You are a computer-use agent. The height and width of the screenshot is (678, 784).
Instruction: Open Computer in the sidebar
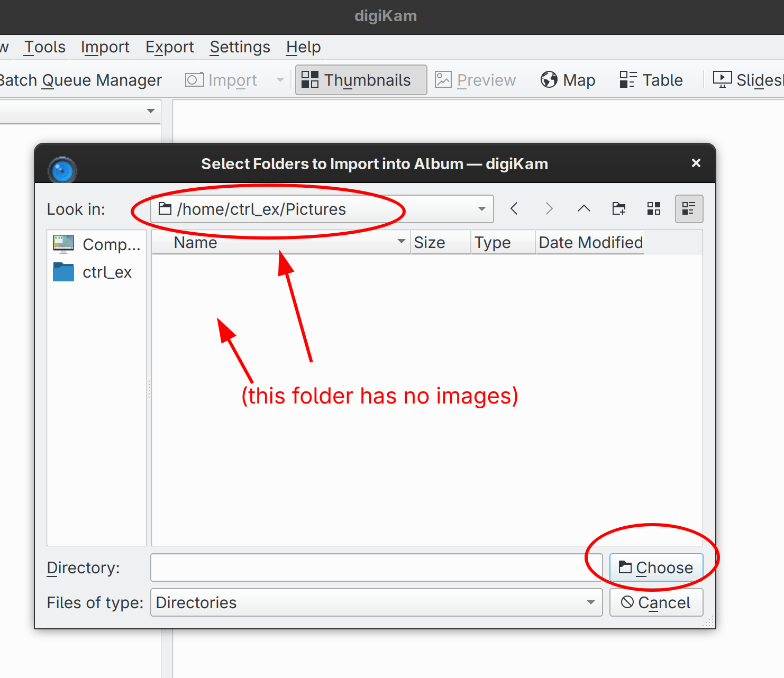96,244
